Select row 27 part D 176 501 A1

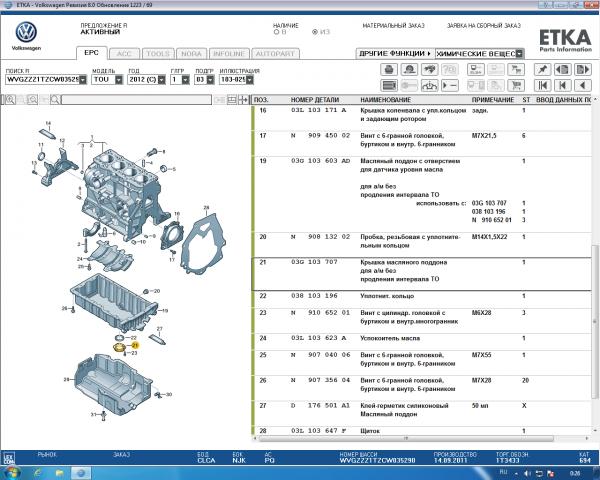click(x=422, y=413)
